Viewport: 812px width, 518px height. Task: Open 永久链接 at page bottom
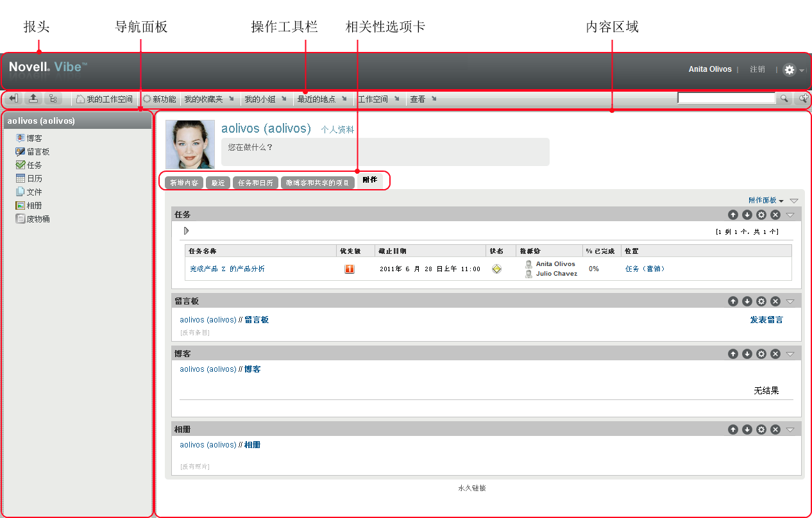472,488
